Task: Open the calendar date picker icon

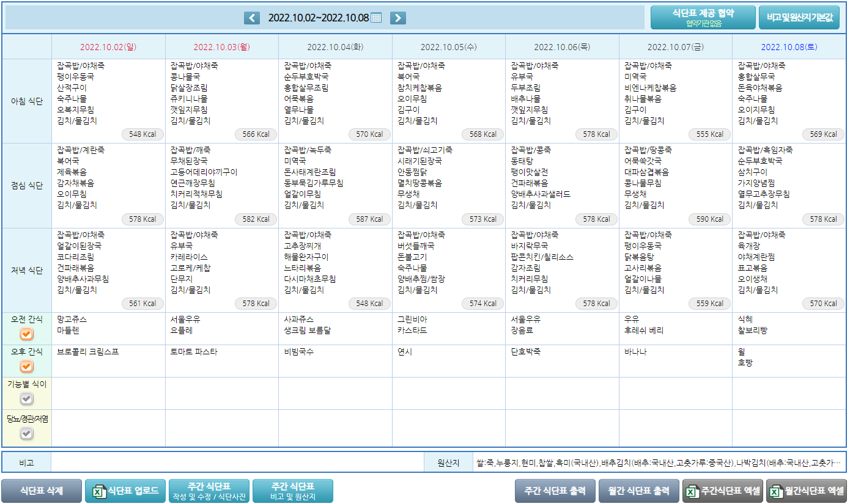Action: pos(376,18)
